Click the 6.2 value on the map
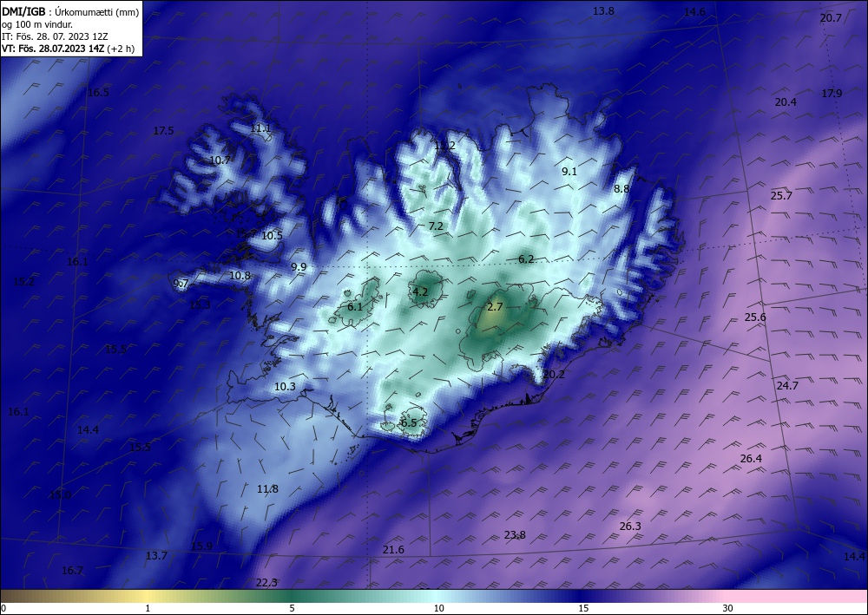868x615 pixels. 526,258
